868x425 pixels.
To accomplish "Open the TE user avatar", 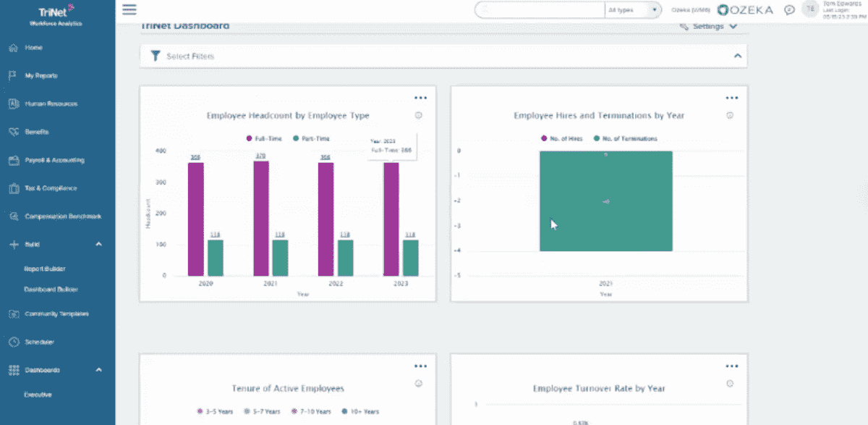I will [x=811, y=9].
